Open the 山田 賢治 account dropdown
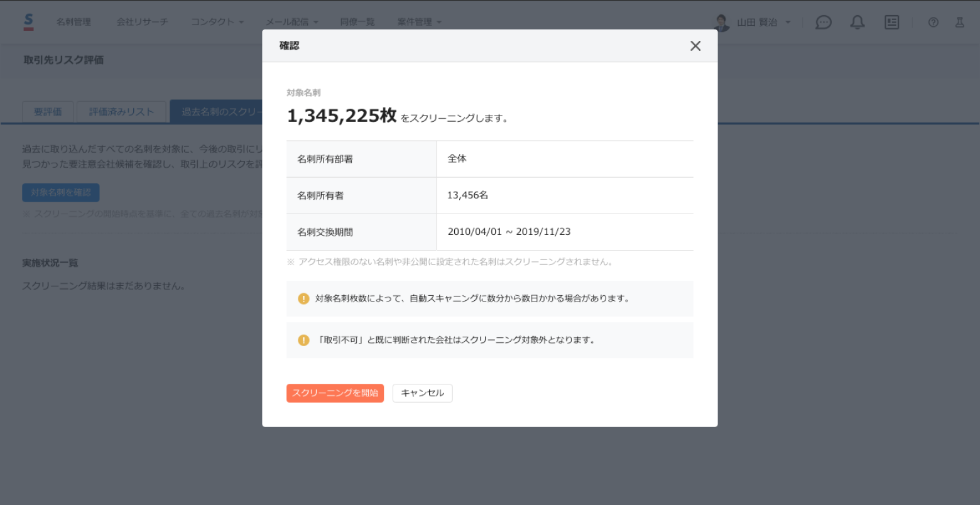 [x=764, y=22]
